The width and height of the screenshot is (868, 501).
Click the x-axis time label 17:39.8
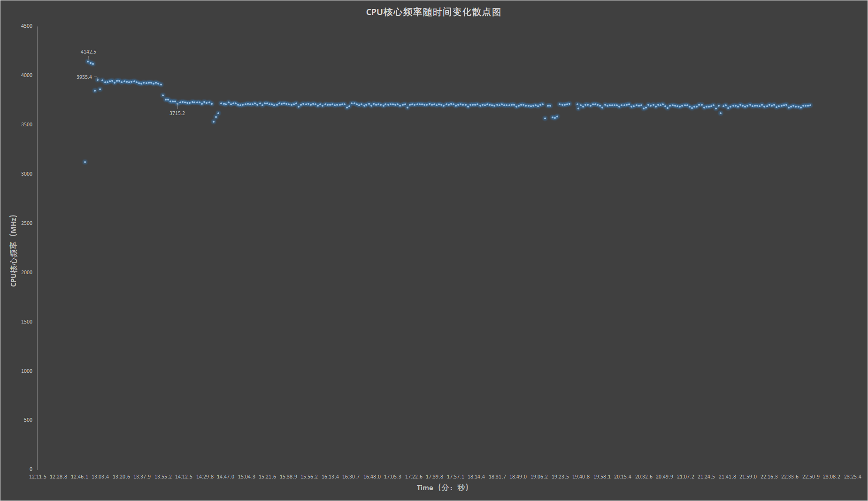pos(434,477)
